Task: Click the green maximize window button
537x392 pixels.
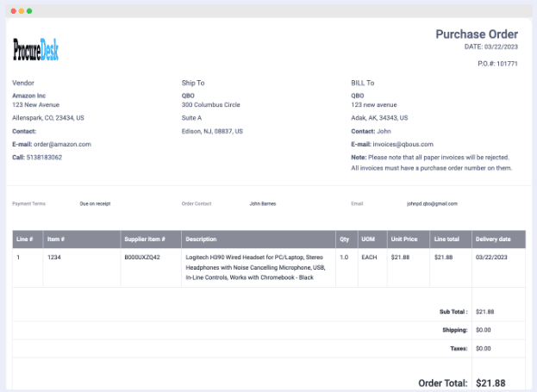Action: tap(29, 11)
